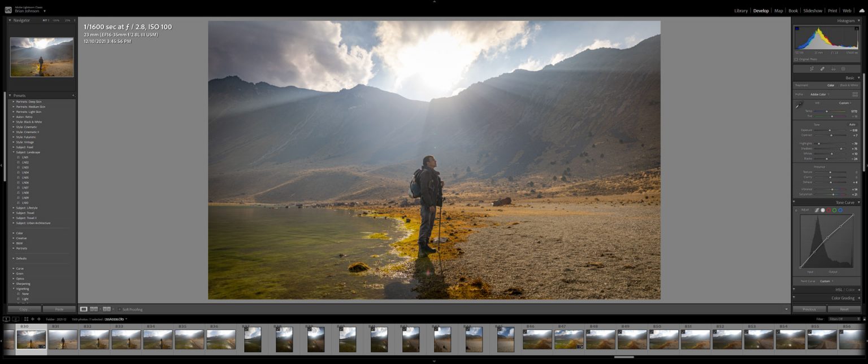This screenshot has height=364, width=868.
Task: Activate the Red Eye Correction tool
Action: 833,69
